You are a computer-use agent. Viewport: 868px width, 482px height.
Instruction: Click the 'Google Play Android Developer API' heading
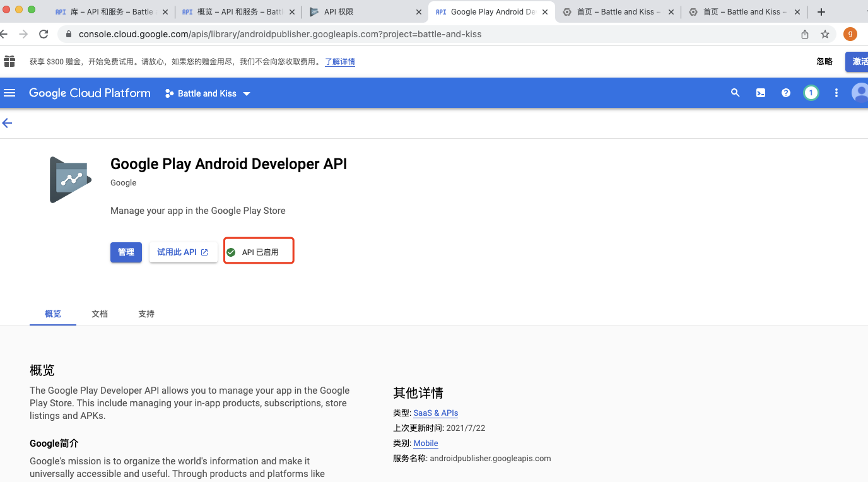229,164
